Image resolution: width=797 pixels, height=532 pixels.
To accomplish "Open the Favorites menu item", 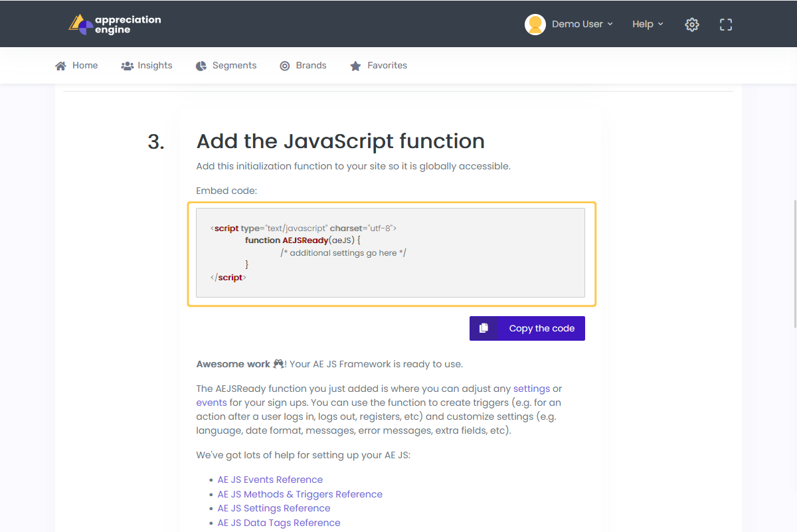I will 379,65.
